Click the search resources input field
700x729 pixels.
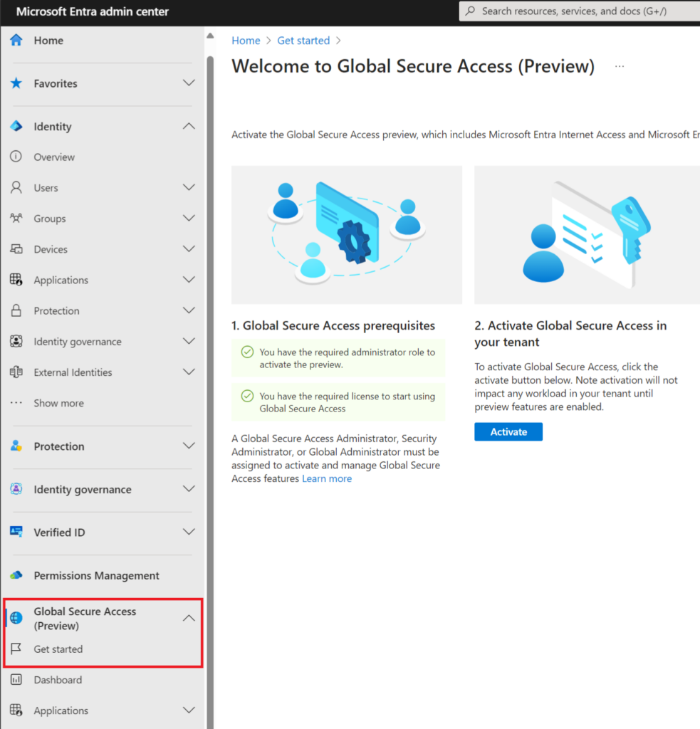pos(580,11)
